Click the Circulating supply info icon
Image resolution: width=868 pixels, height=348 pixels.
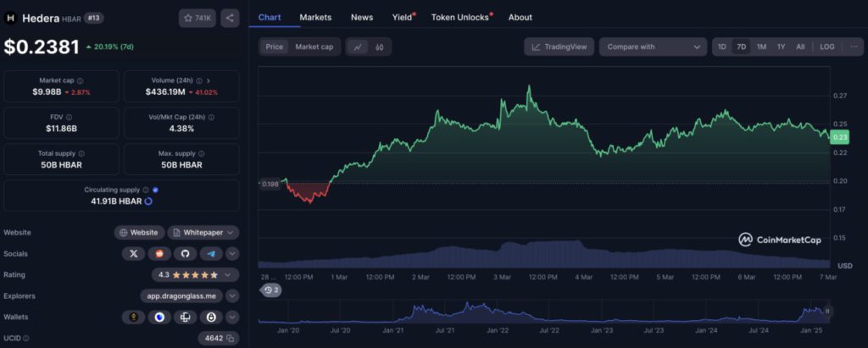[x=146, y=190]
